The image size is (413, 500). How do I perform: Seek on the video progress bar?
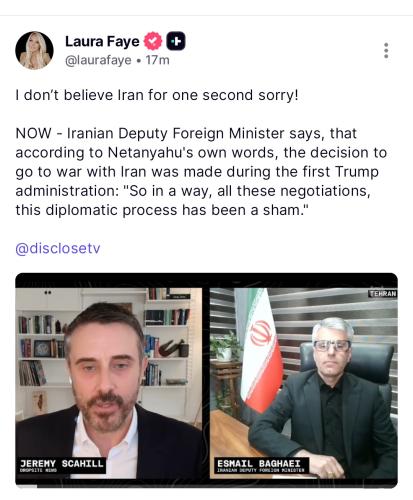[206, 486]
